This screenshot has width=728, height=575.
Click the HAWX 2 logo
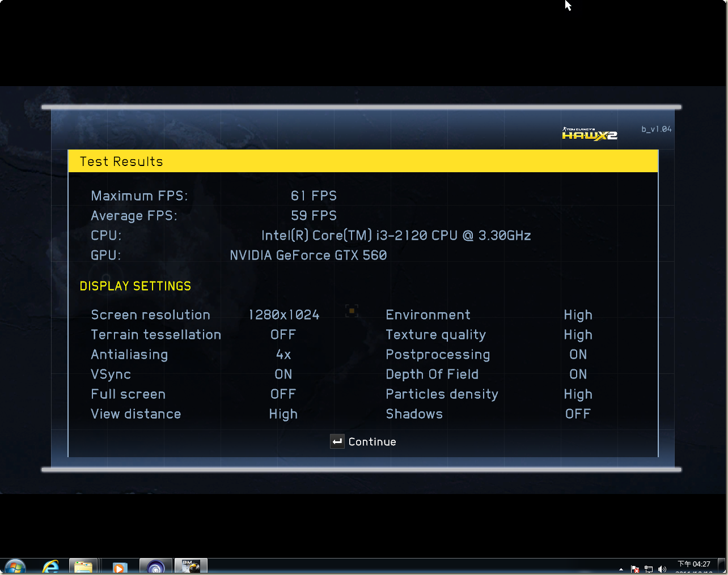[590, 134]
